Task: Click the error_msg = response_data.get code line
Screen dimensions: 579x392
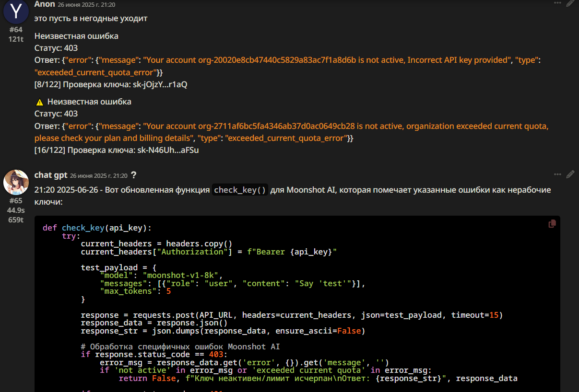Action: tap(244, 362)
